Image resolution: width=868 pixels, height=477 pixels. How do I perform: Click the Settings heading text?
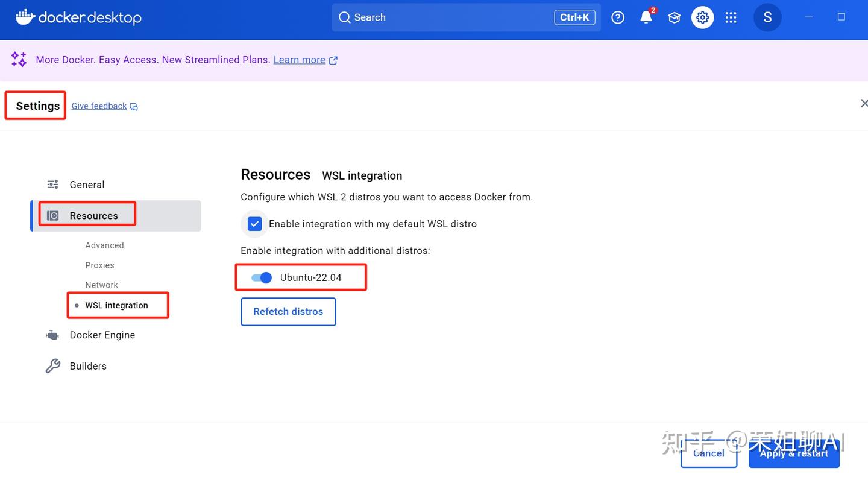pos(38,106)
